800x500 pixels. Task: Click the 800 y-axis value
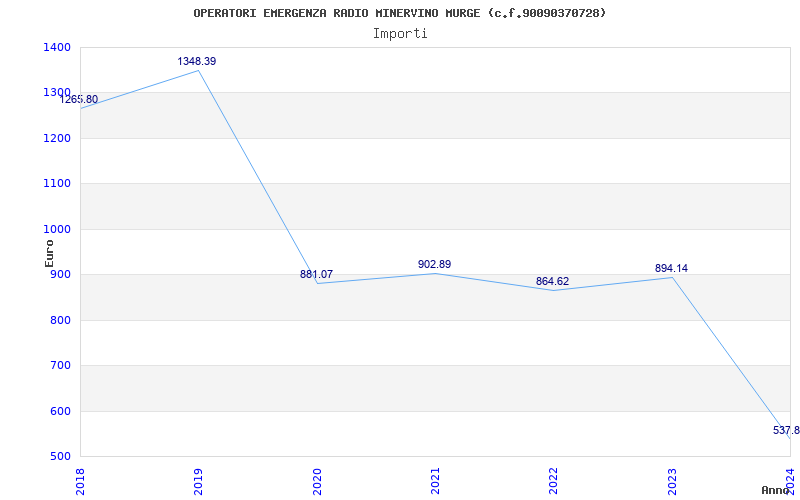tap(60, 320)
